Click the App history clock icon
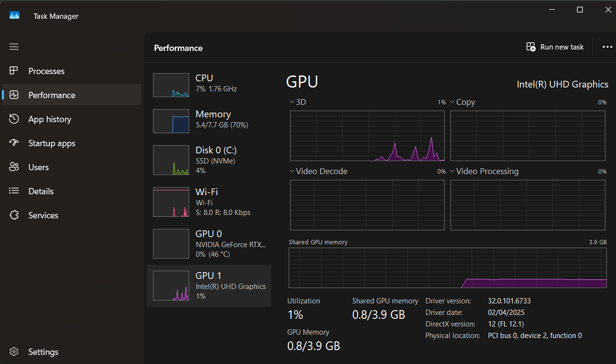Image resolution: width=616 pixels, height=364 pixels. click(x=14, y=119)
